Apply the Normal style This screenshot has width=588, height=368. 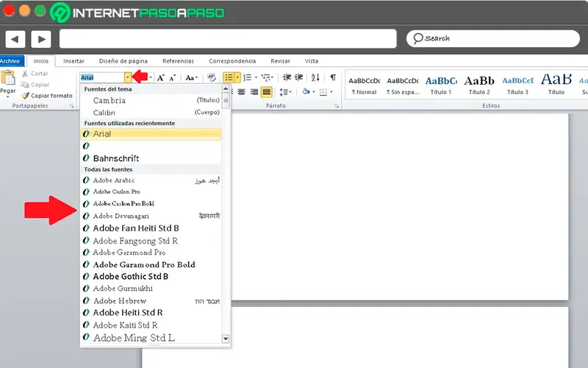coord(364,85)
